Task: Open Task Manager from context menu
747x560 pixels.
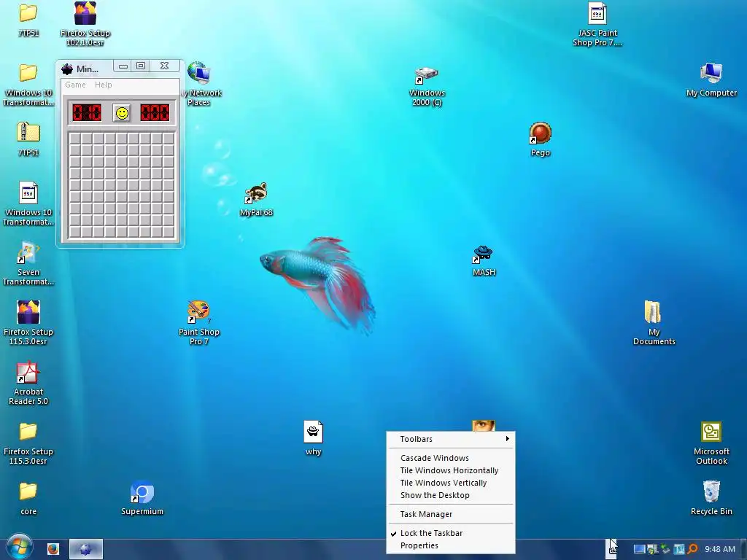Action: pyautogui.click(x=451, y=514)
